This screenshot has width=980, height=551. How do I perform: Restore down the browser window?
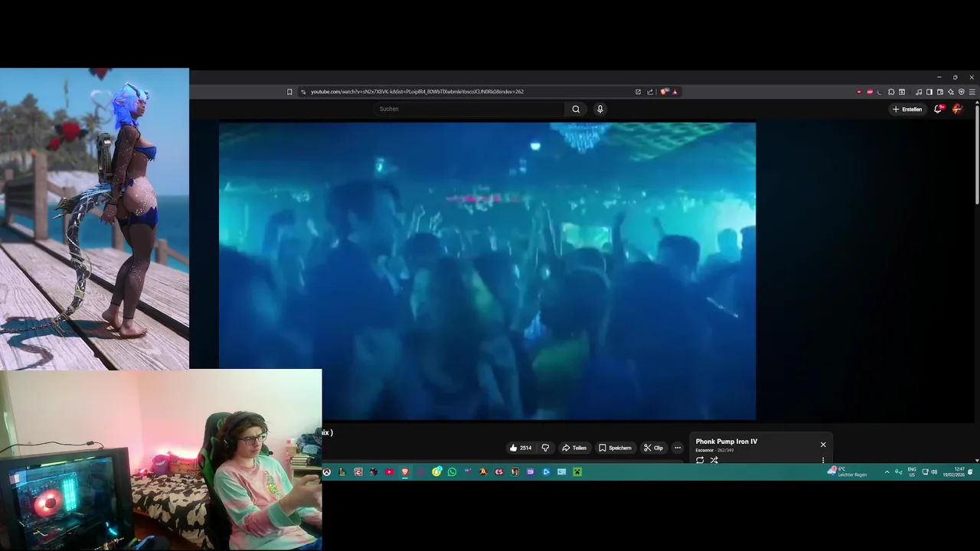click(x=955, y=77)
